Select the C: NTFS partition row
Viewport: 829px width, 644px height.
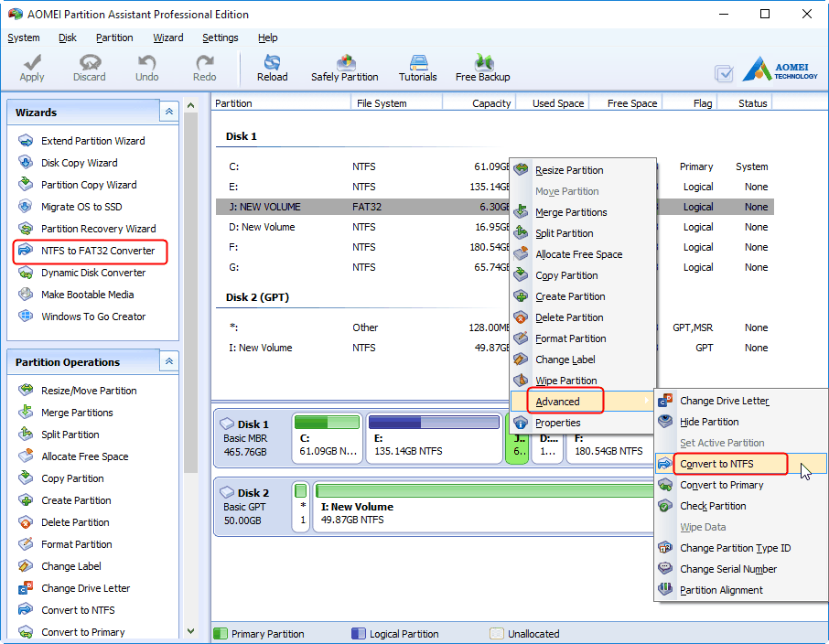tap(495, 166)
